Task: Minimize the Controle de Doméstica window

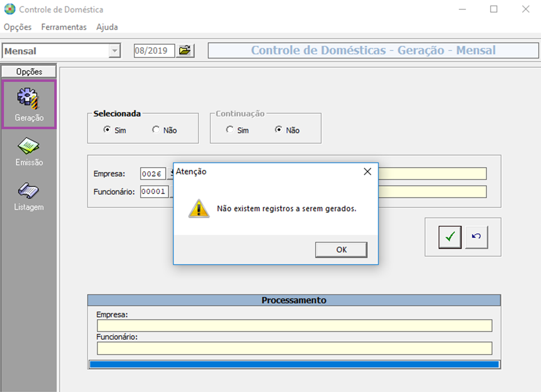Action: (x=462, y=9)
